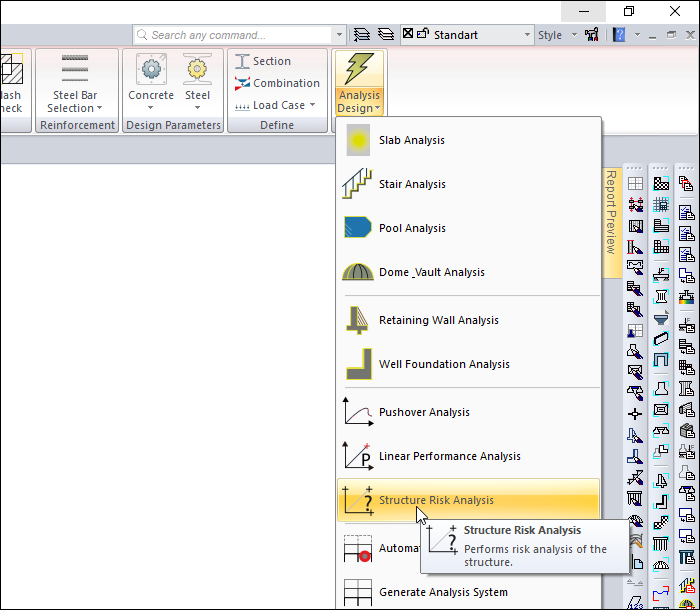Click the U-shaped portal frame icon
The image size is (700, 610).
coord(661,359)
